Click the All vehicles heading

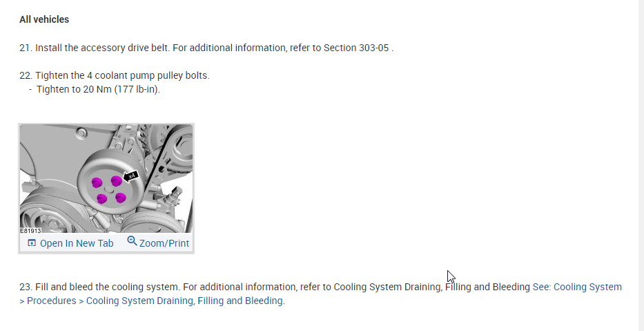click(x=44, y=19)
